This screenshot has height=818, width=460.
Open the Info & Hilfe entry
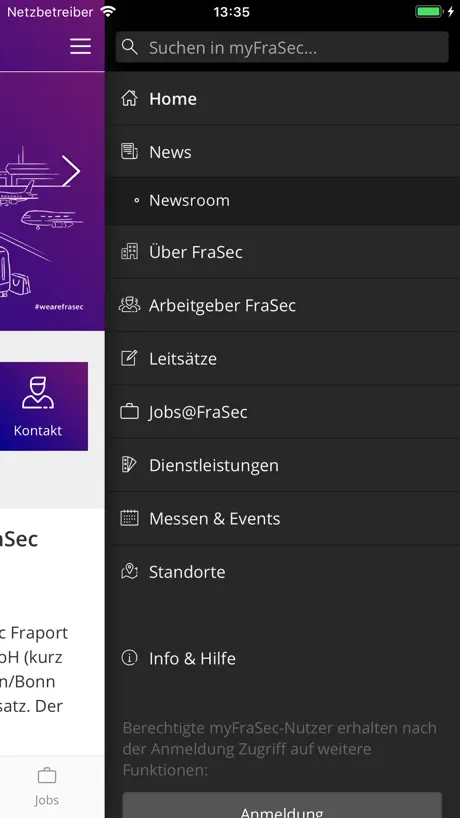tap(282, 658)
